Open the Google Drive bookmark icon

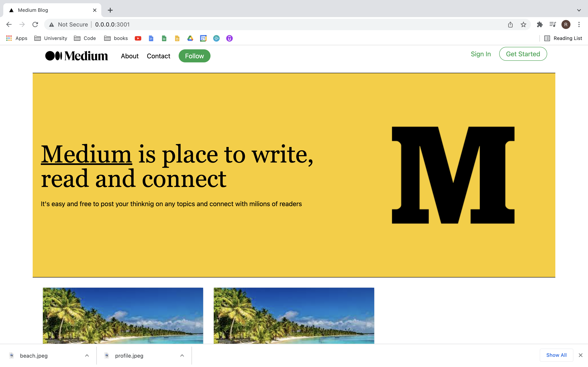pyautogui.click(x=190, y=38)
